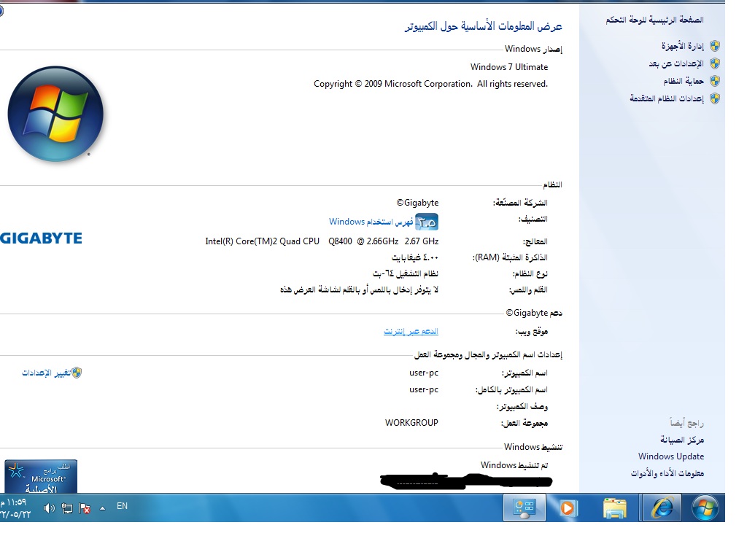Viewport: 747px width, 560px height.
Task: Click the manufacturer value '©Gigabyte'
Action: pyautogui.click(x=417, y=203)
